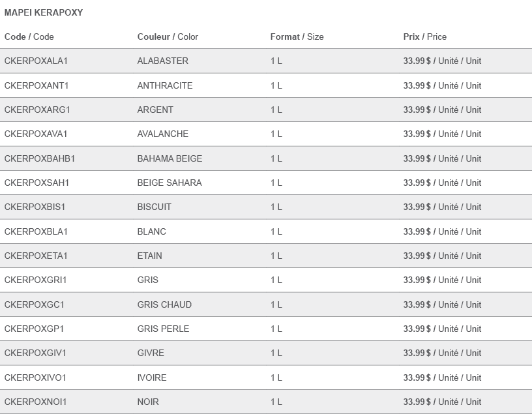Click the MAPEI KERAPOXY table title
Screen dimensions: 532x414
[x=44, y=12]
